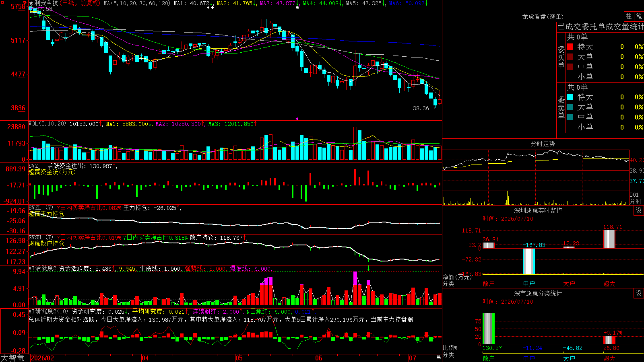Click the VOL(5,10,20) indicator label
This screenshot has width=644, height=362.
47,124
